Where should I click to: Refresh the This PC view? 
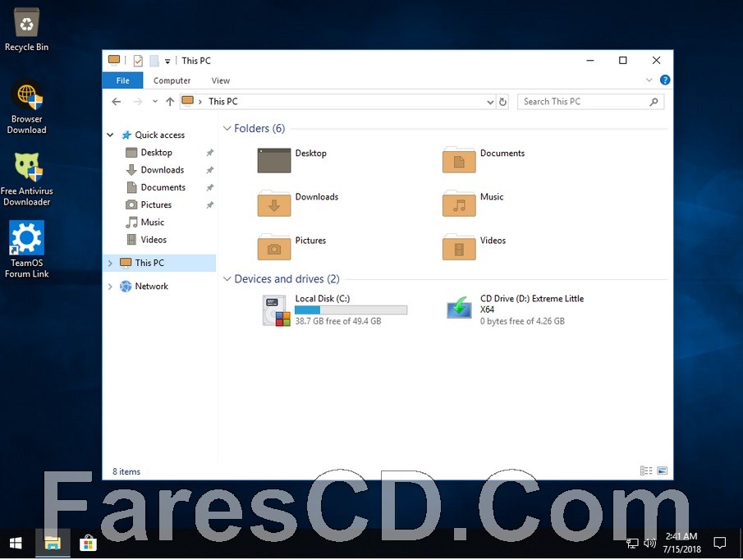pos(502,102)
